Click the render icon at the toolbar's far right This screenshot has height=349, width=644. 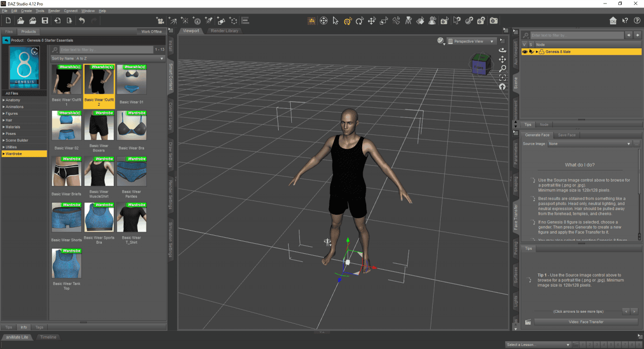coord(493,21)
